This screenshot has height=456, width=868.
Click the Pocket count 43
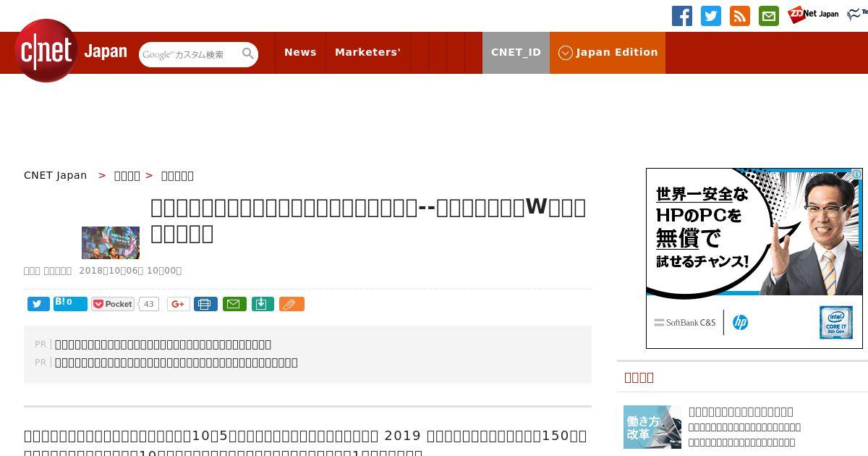[149, 304]
